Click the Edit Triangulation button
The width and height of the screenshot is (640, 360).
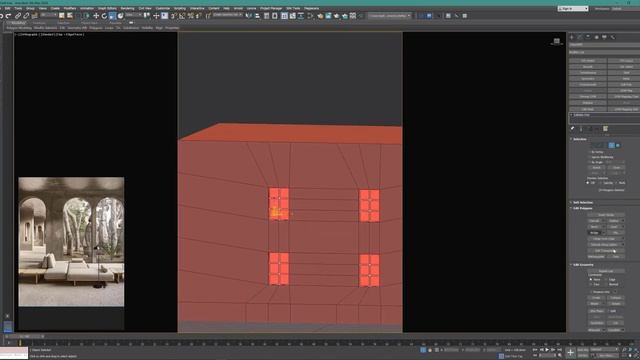tap(606, 250)
